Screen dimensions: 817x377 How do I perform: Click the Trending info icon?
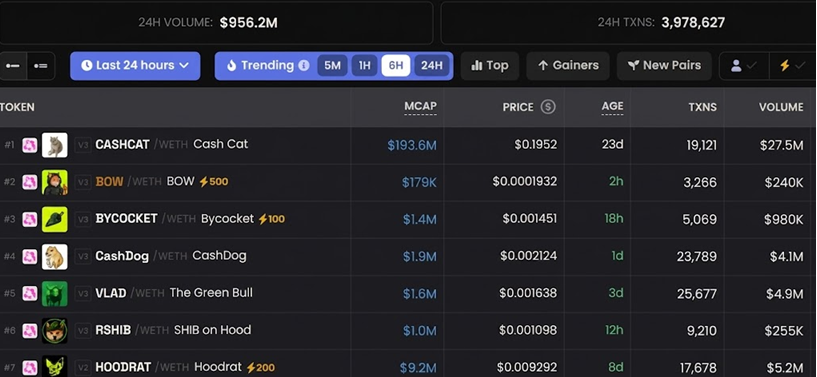[304, 66]
